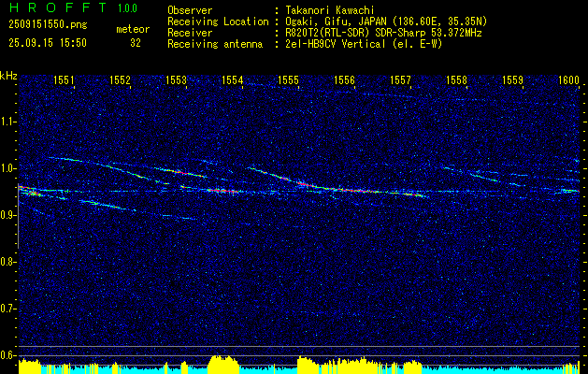Click the kHz axis unit label
The height and width of the screenshot is (374, 588).
pos(8,76)
